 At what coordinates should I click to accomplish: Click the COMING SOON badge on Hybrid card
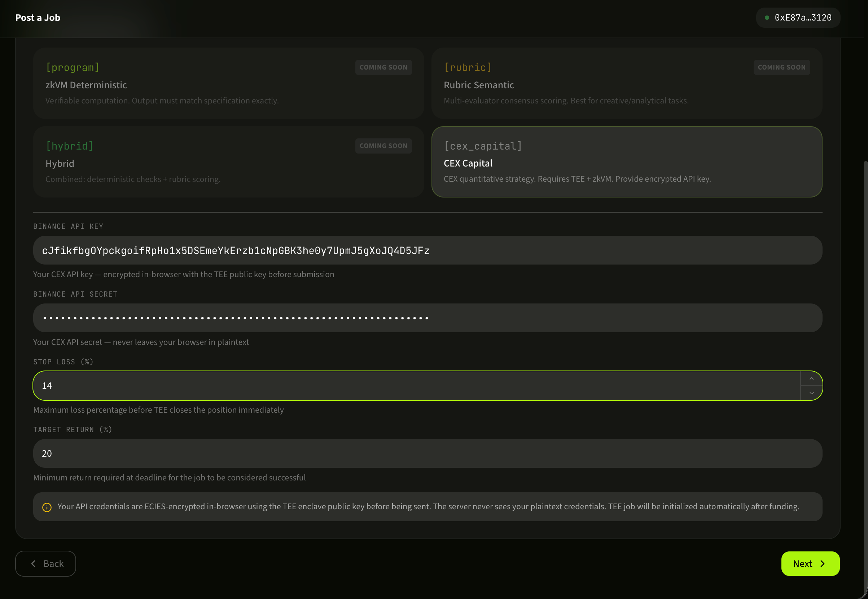click(x=383, y=146)
